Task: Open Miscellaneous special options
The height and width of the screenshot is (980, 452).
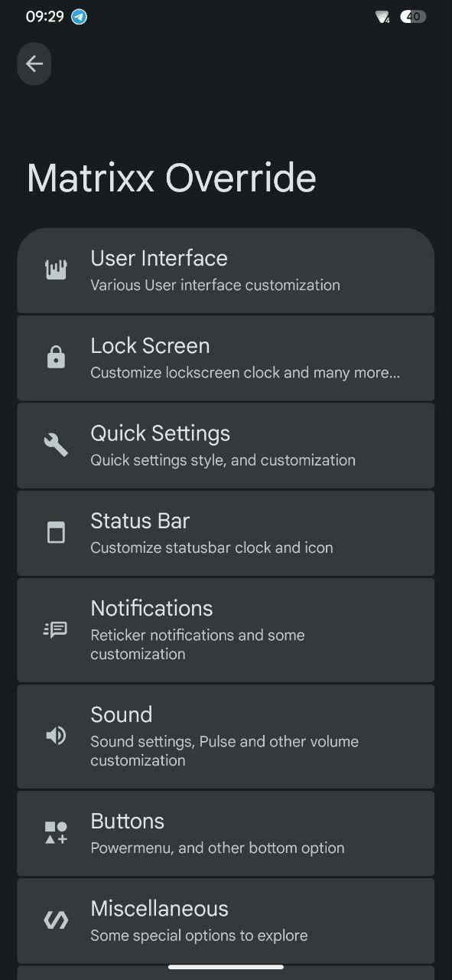Action: click(x=226, y=920)
